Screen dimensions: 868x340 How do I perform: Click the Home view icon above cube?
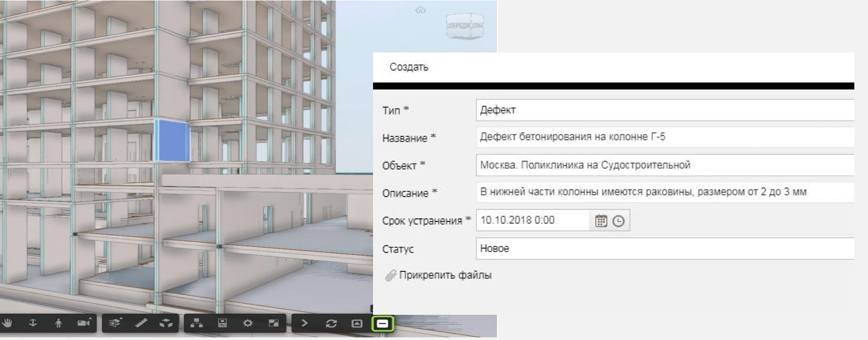(x=421, y=10)
